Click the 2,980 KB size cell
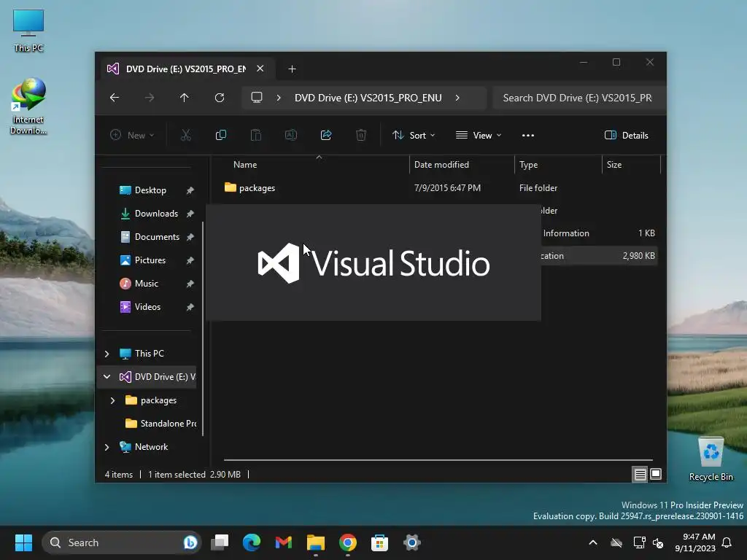This screenshot has height=560, width=747. tap(638, 256)
